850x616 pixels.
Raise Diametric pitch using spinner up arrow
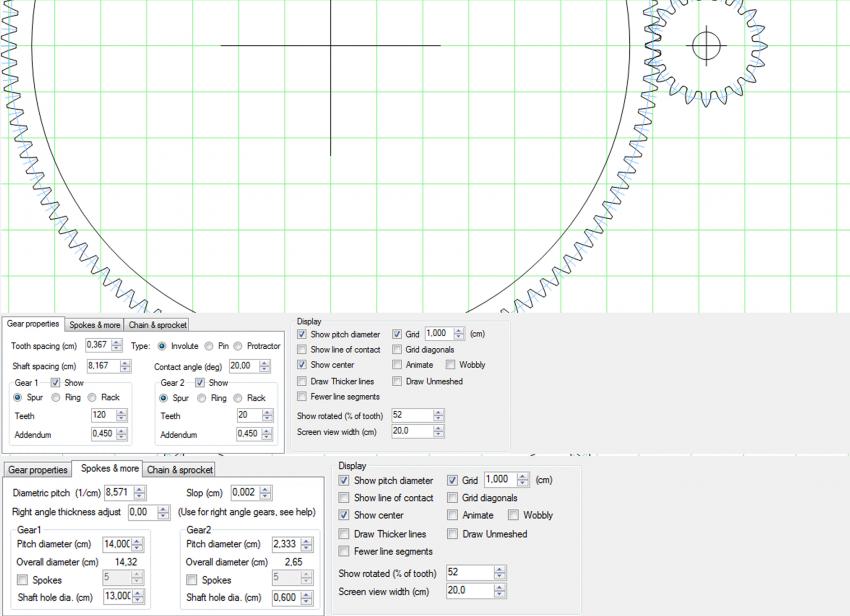click(x=139, y=489)
